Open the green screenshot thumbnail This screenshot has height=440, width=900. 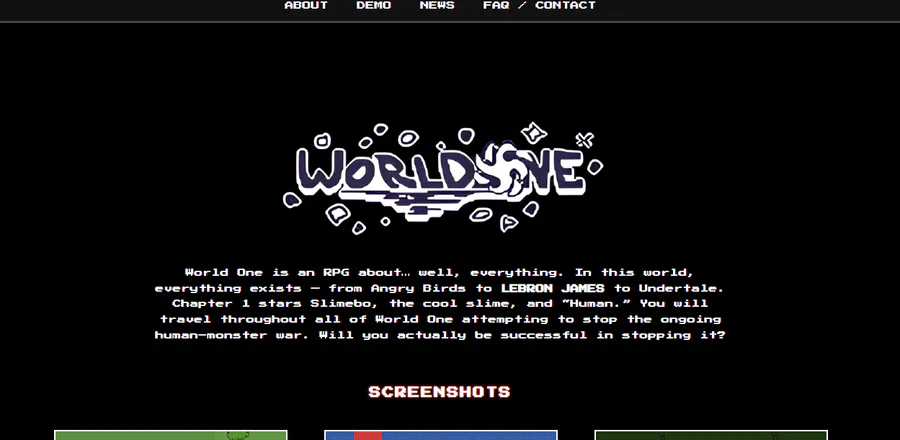click(x=170, y=435)
